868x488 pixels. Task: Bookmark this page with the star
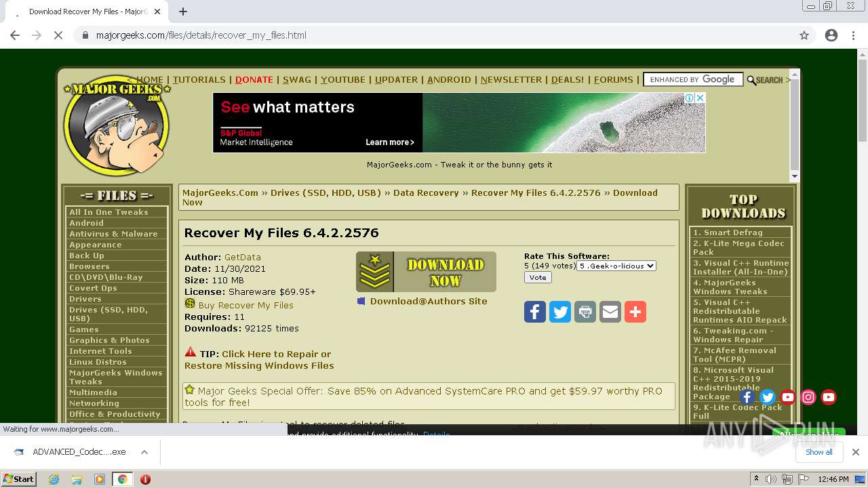point(804,35)
